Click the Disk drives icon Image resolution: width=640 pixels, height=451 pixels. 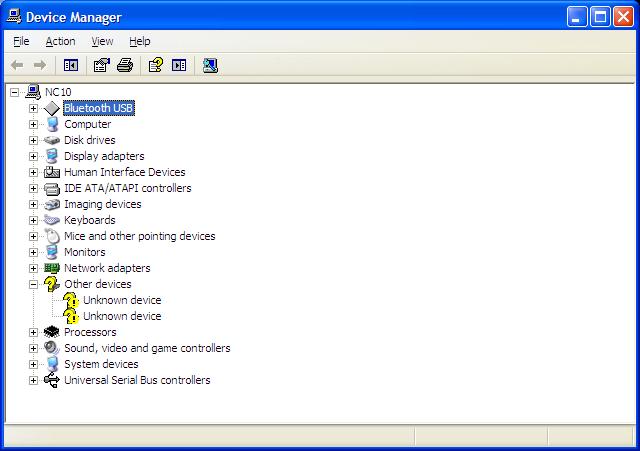(x=52, y=140)
